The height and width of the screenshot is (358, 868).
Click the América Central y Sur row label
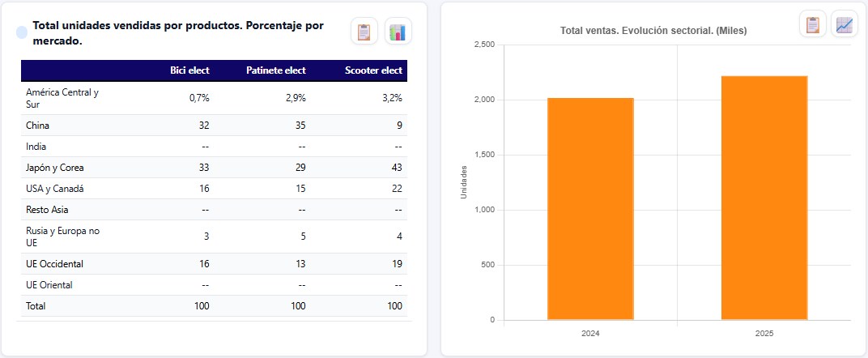[x=62, y=98]
